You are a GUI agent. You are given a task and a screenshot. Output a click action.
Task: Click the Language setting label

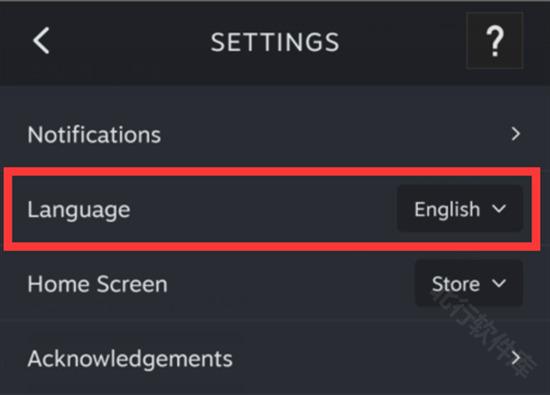point(79,210)
